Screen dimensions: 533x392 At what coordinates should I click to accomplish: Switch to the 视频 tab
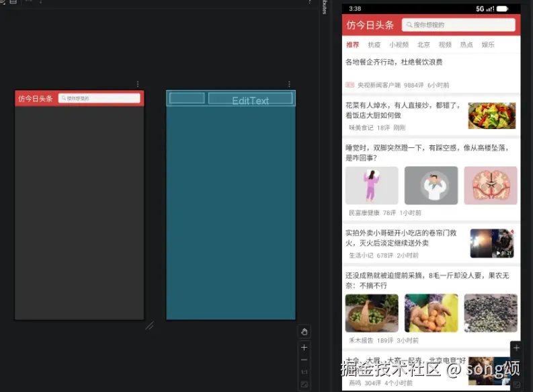445,44
